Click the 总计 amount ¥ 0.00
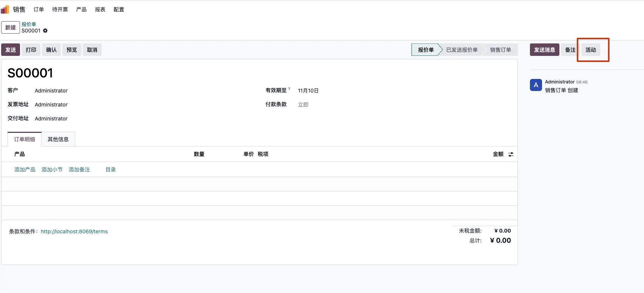The image size is (644, 293). pos(500,241)
